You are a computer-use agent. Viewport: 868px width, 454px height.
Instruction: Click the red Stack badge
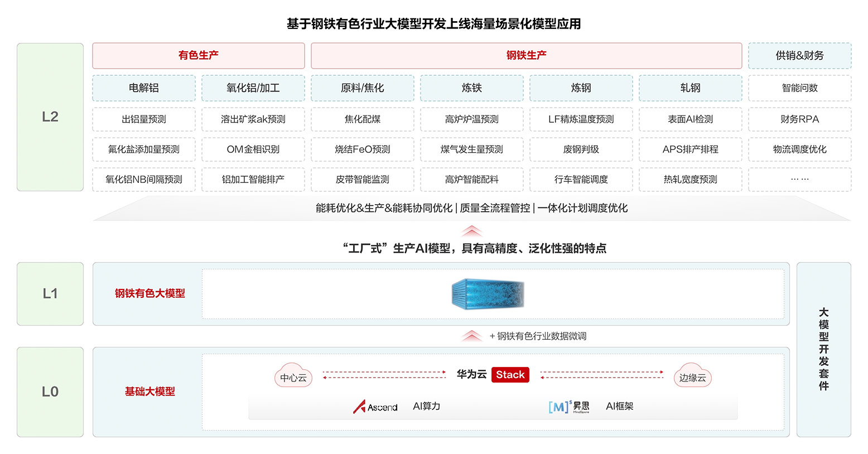pos(510,375)
